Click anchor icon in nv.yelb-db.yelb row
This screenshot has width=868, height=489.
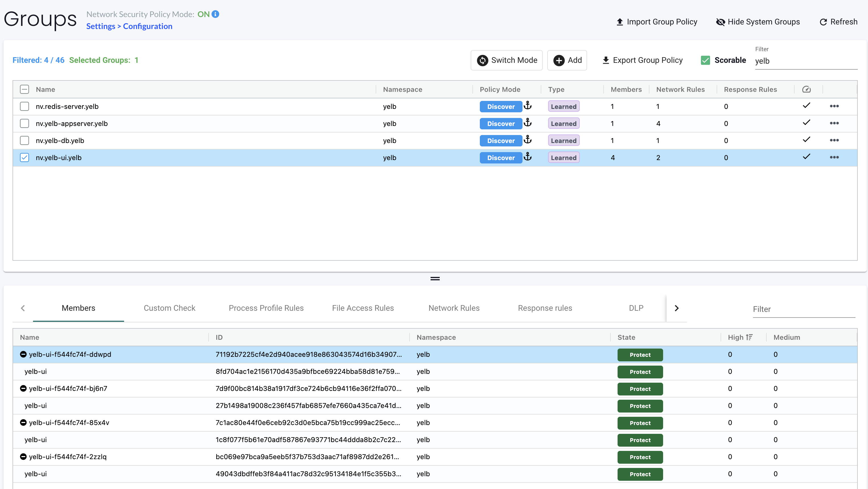pyautogui.click(x=528, y=140)
